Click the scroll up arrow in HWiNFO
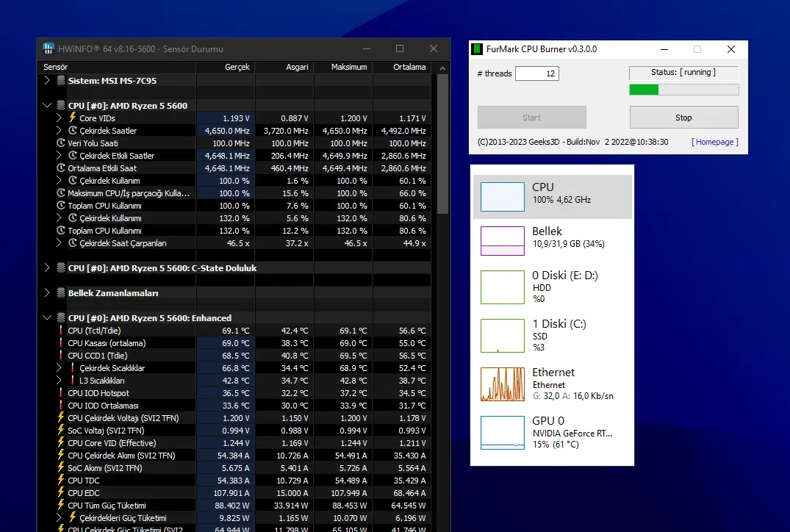The width and height of the screenshot is (790, 532). coord(442,68)
